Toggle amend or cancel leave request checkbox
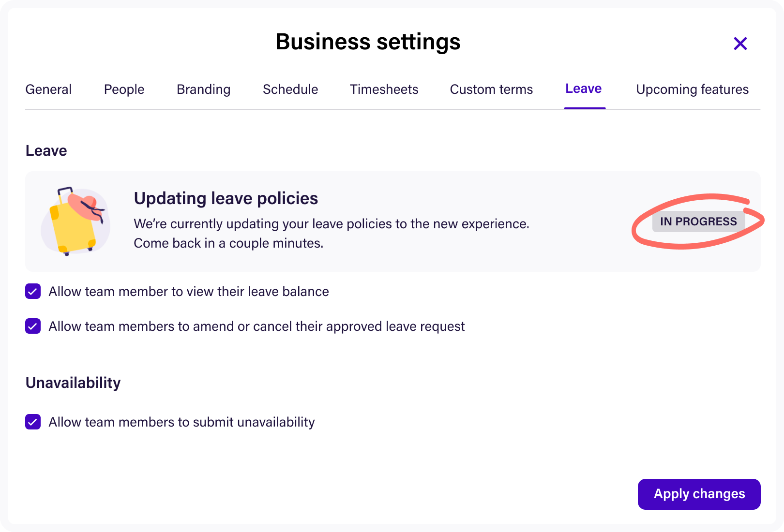 [x=33, y=326]
